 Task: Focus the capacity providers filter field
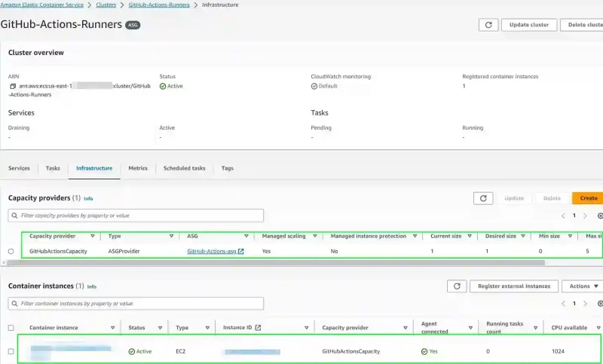(136, 216)
